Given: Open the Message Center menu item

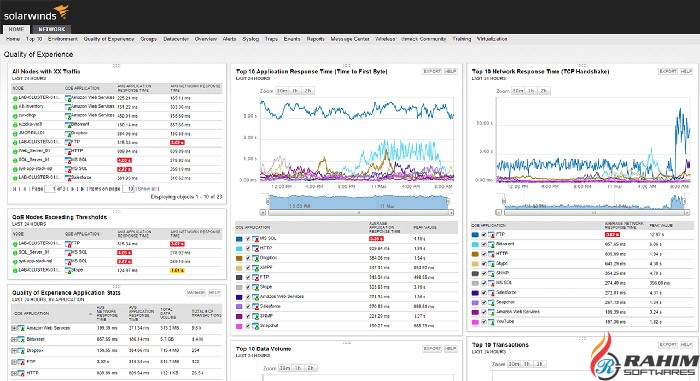Looking at the screenshot, I should (x=350, y=39).
